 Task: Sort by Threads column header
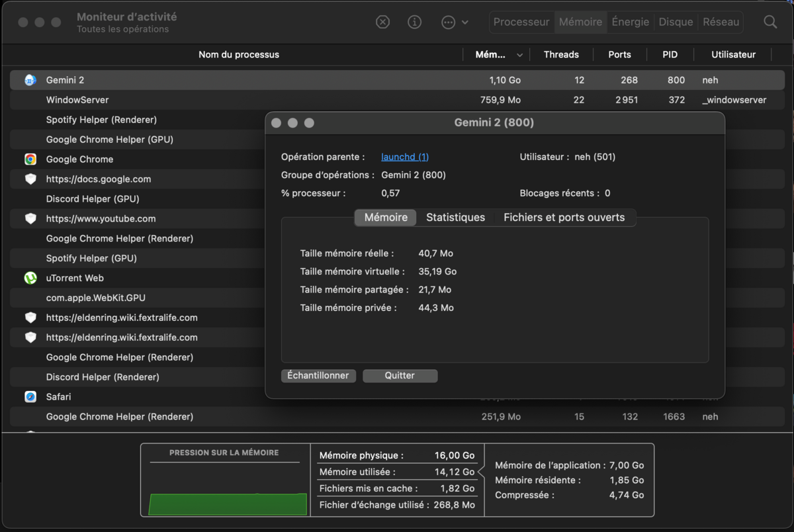click(561, 55)
